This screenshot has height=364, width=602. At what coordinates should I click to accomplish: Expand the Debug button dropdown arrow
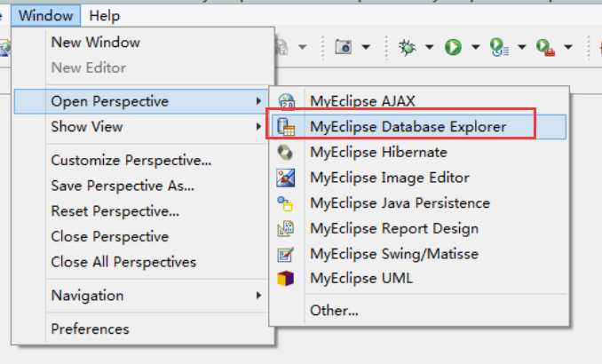429,47
